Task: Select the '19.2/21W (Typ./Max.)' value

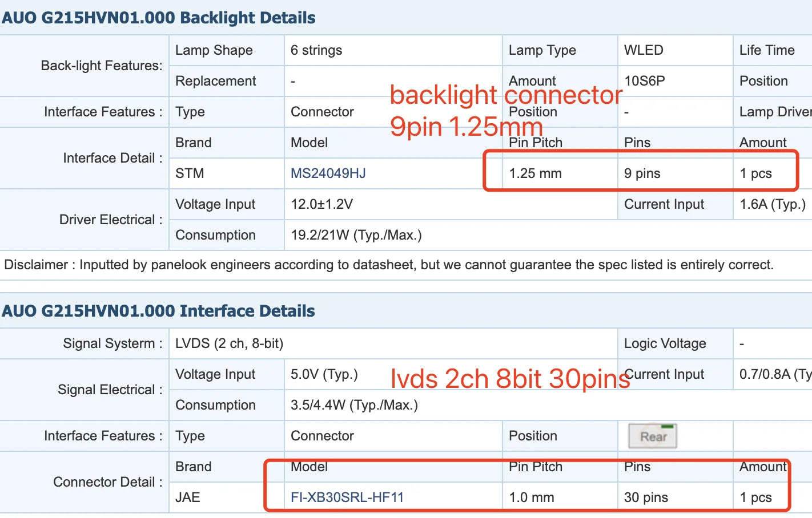Action: (356, 235)
